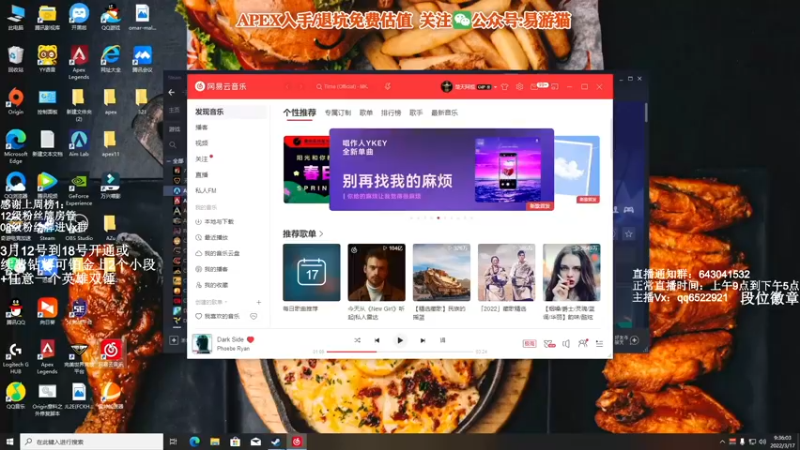Select the 歌单 tab

click(366, 113)
